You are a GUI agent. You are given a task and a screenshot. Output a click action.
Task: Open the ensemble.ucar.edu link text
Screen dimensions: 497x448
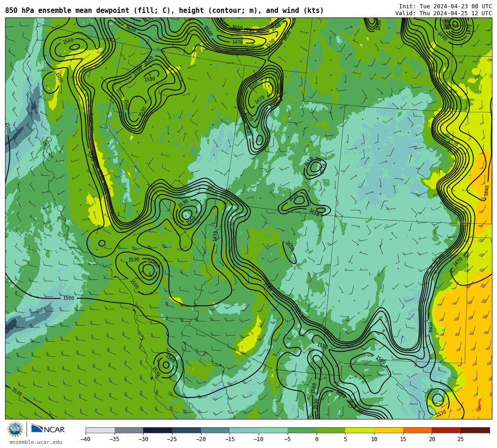click(x=36, y=442)
